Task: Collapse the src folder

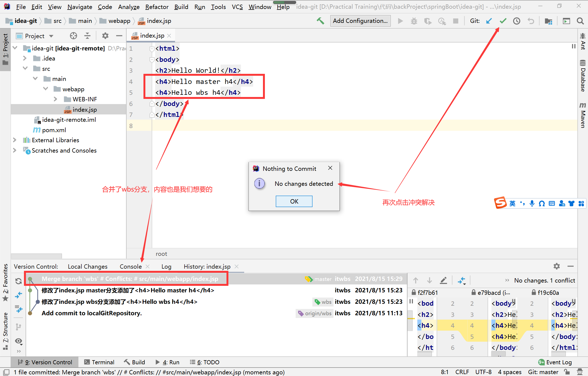Action: [x=25, y=68]
